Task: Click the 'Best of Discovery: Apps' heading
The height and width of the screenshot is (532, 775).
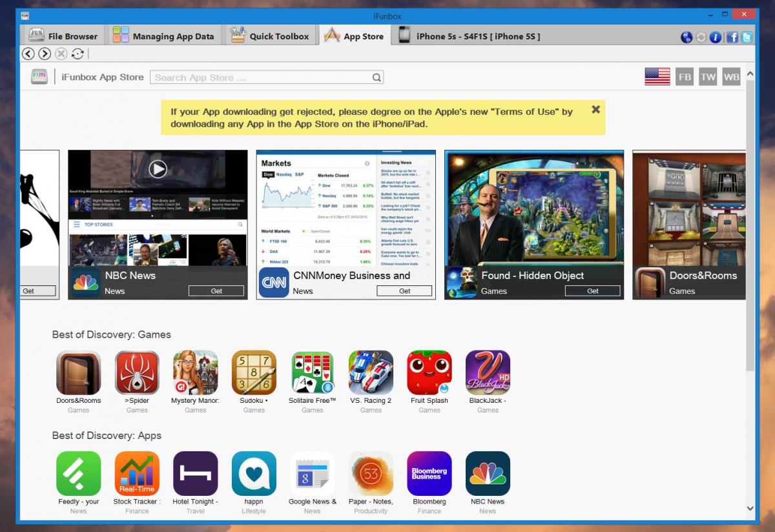Action: (x=107, y=435)
